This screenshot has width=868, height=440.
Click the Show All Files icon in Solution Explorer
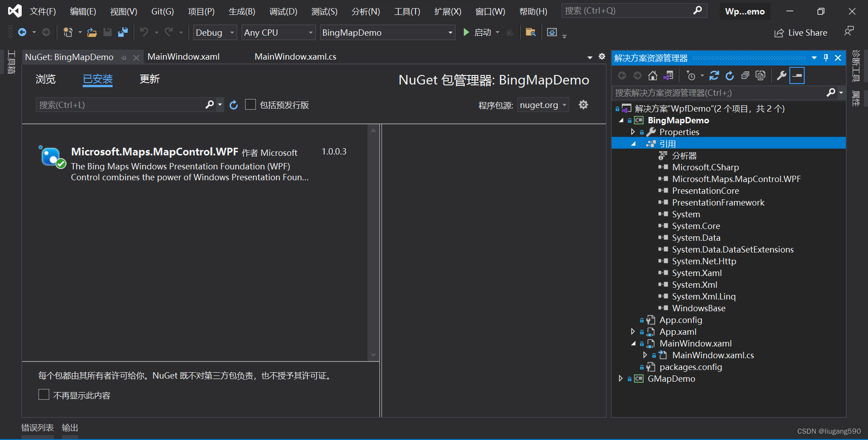[x=760, y=75]
